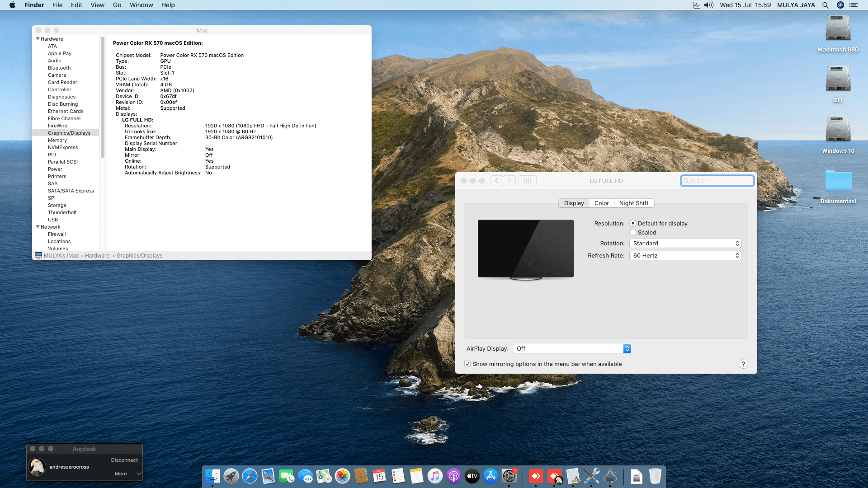The height and width of the screenshot is (488, 868).
Task: Open Calendar icon in the Dock
Action: 379,476
